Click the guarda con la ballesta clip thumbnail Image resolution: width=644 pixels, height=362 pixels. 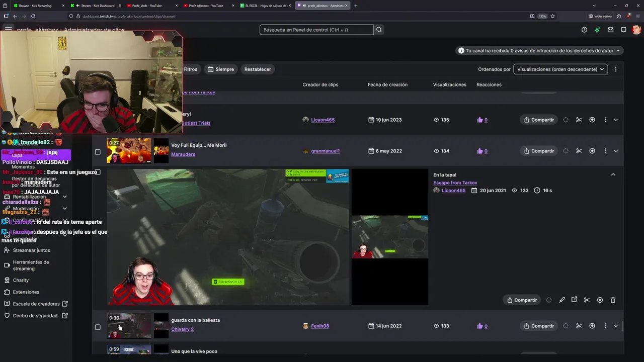[x=129, y=326]
